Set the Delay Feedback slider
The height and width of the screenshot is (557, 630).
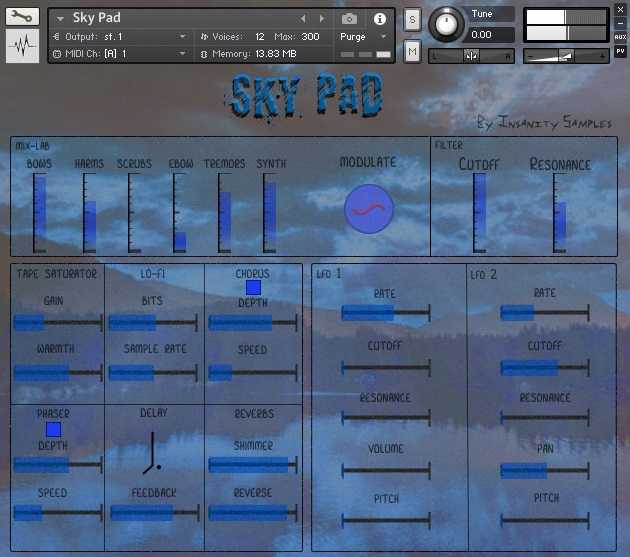pos(155,513)
